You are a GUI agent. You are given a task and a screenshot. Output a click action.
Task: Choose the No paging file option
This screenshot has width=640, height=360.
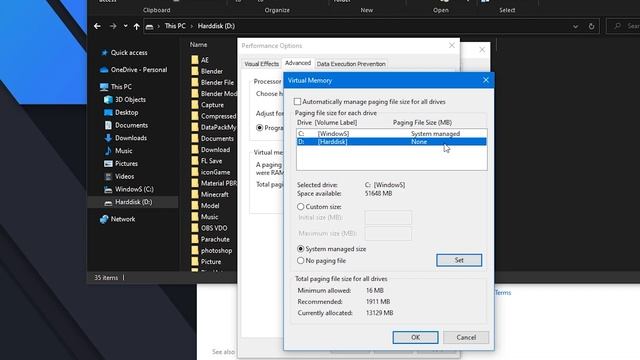(x=301, y=261)
